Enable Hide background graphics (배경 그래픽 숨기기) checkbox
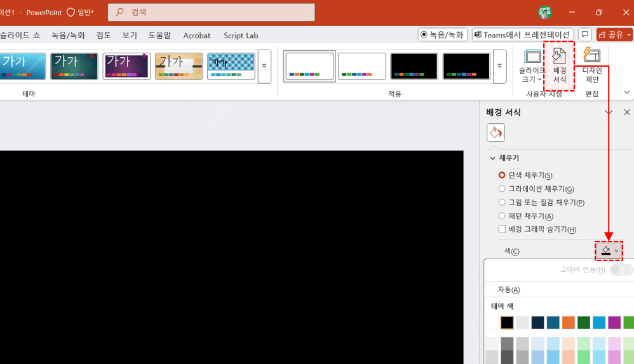The height and width of the screenshot is (364, 634). pos(502,229)
